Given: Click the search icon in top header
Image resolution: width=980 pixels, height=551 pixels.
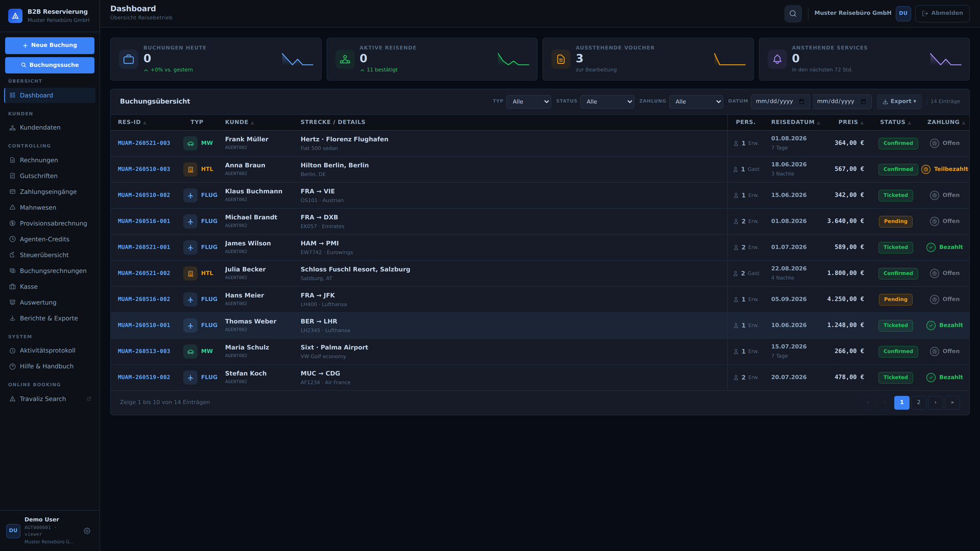Looking at the screenshot, I should [793, 14].
